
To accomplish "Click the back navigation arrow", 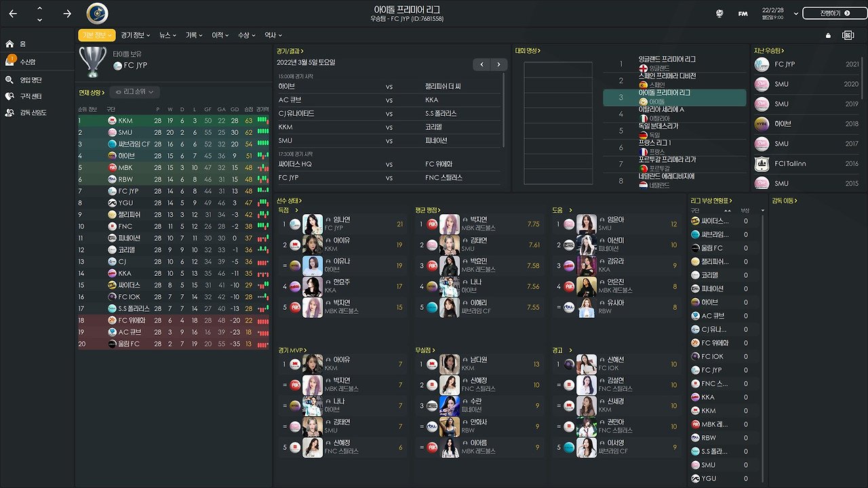I will click(x=12, y=12).
